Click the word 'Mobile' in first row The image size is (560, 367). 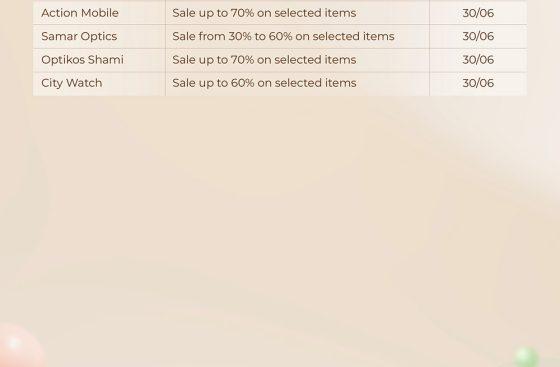100,13
